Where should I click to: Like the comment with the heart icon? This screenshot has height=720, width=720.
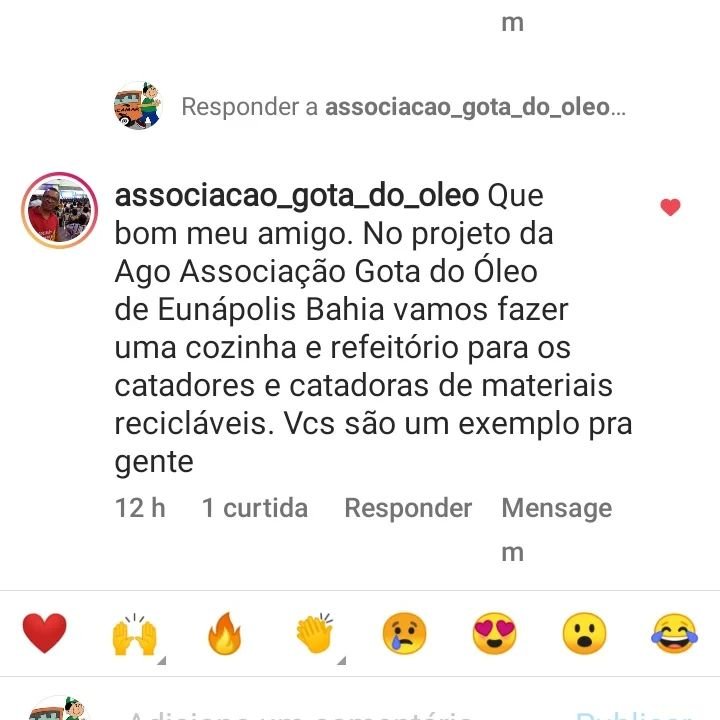click(670, 207)
